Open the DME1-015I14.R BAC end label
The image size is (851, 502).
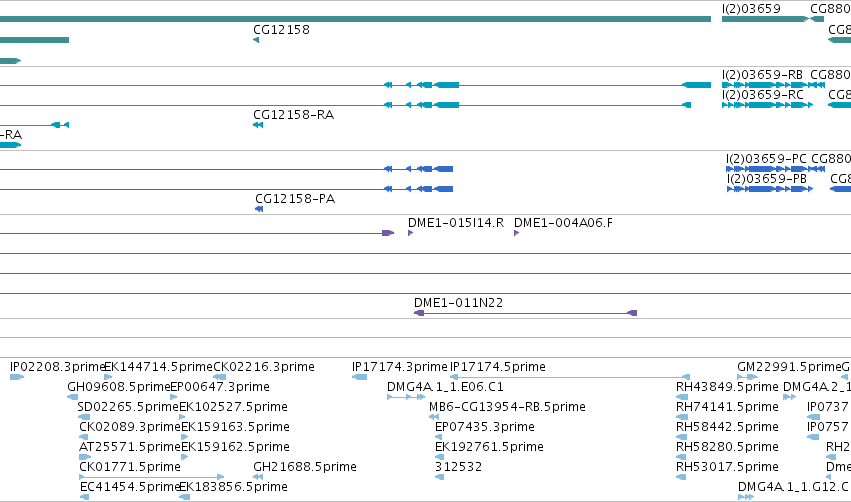pos(456,223)
